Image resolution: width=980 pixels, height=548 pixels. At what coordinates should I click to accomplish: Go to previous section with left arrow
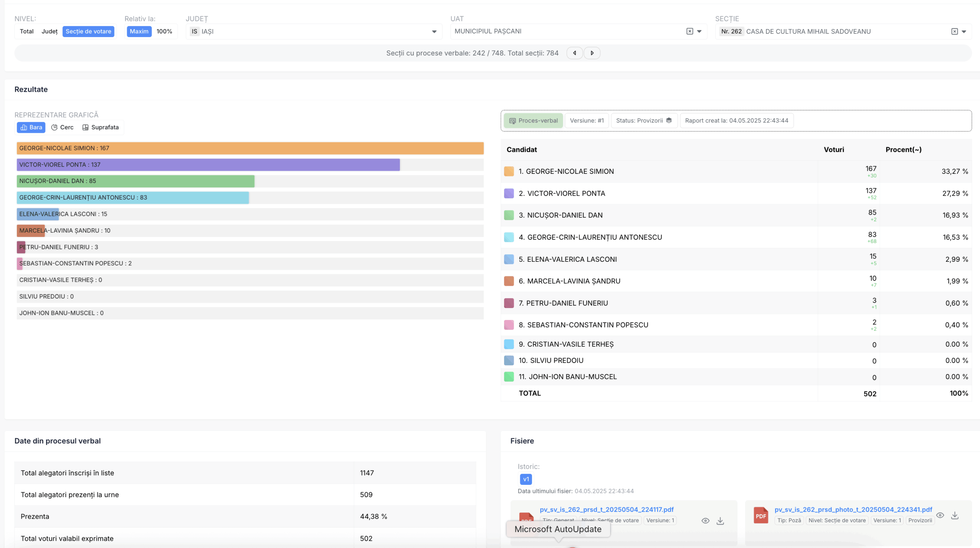[x=575, y=53]
